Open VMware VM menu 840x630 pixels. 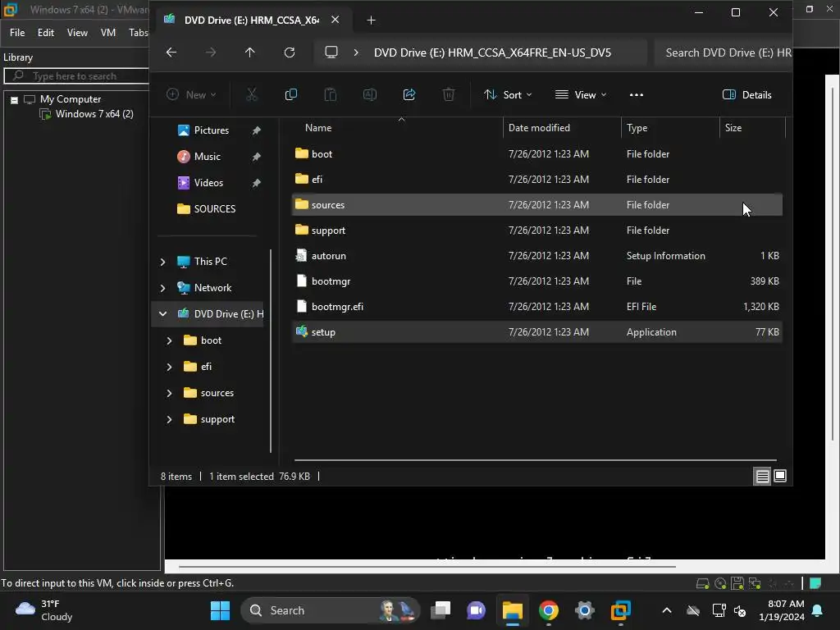tap(108, 33)
